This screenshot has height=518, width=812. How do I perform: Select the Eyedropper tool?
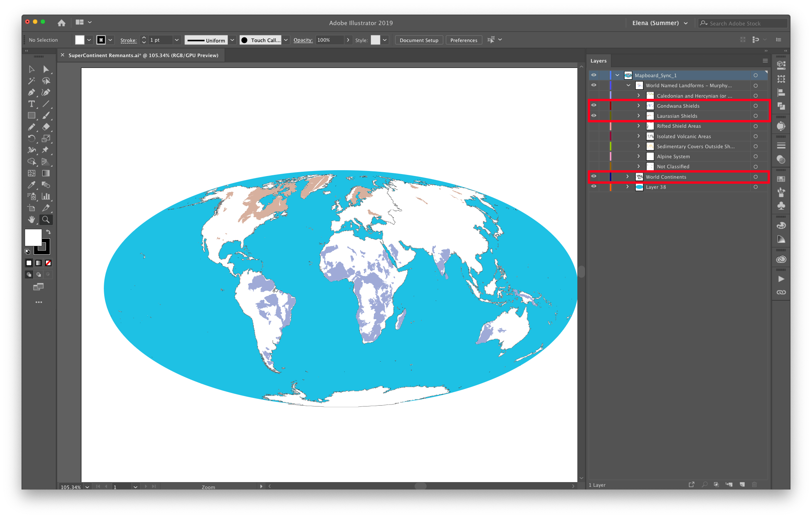[x=32, y=185]
